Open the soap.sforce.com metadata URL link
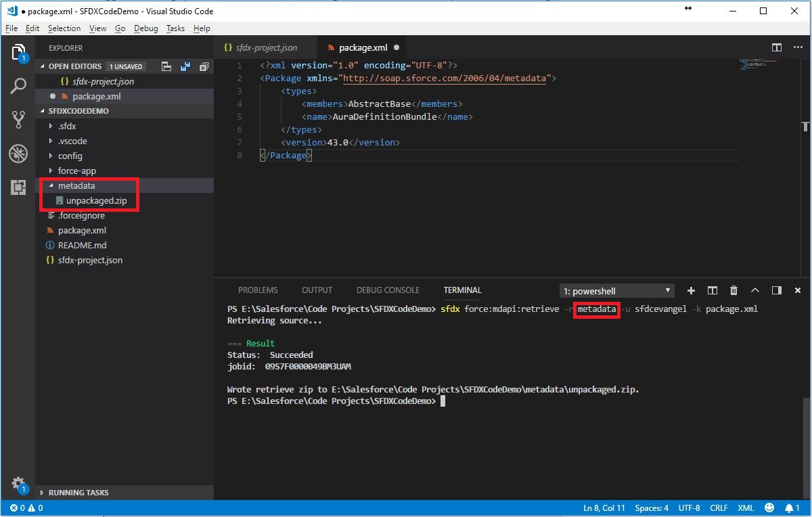Viewport: 812px width, 517px height. pyautogui.click(x=445, y=78)
